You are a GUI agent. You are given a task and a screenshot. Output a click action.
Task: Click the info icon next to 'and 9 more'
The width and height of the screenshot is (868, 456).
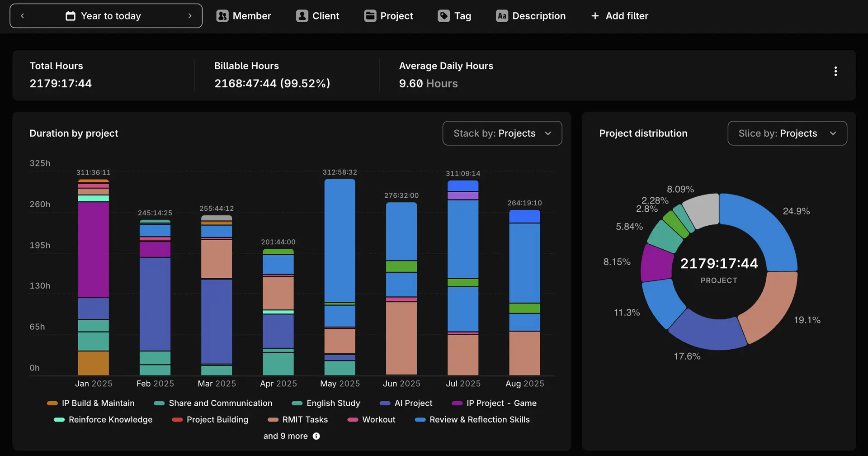316,436
